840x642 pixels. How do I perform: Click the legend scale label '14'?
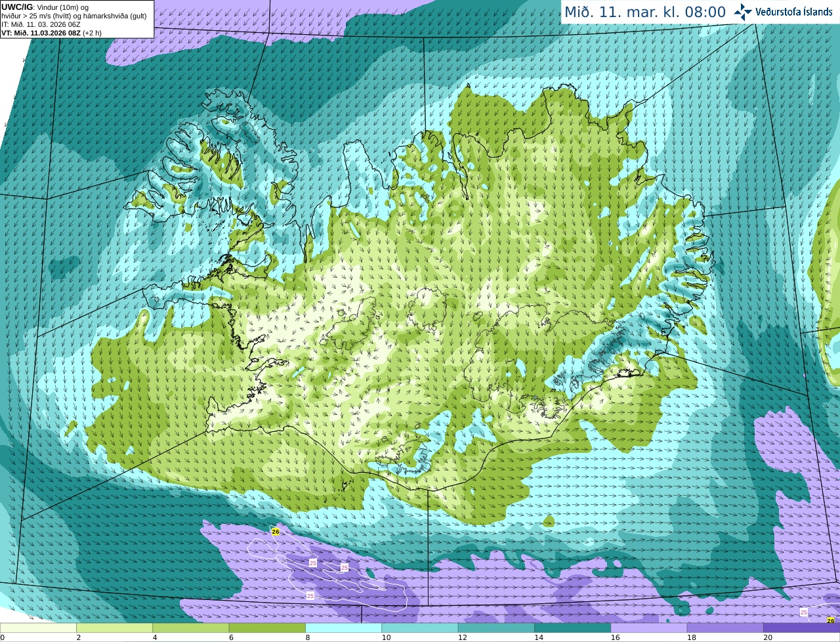[539, 637]
